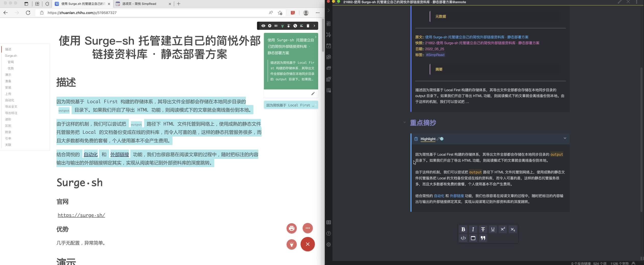Expand the annotation toolbar with the right chevron

tap(314, 26)
